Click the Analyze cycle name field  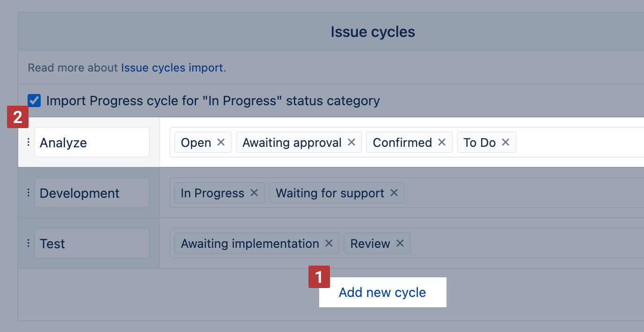click(x=91, y=142)
